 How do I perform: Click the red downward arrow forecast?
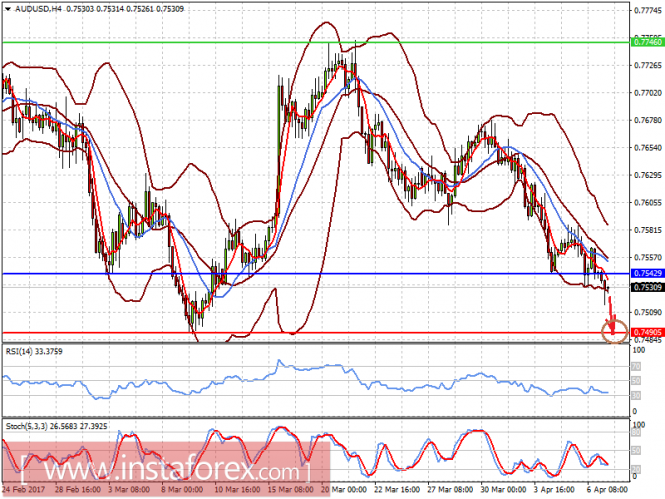point(612,315)
